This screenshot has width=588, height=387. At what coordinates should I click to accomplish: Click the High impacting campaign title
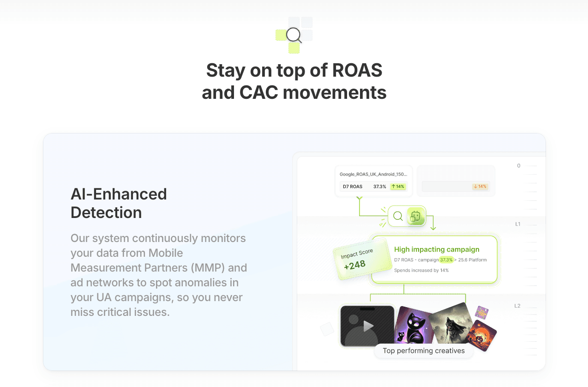click(x=436, y=249)
